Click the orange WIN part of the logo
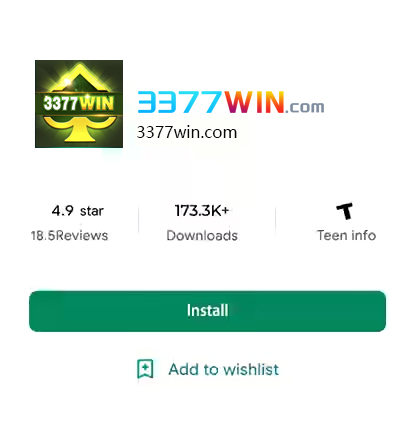 (x=254, y=102)
